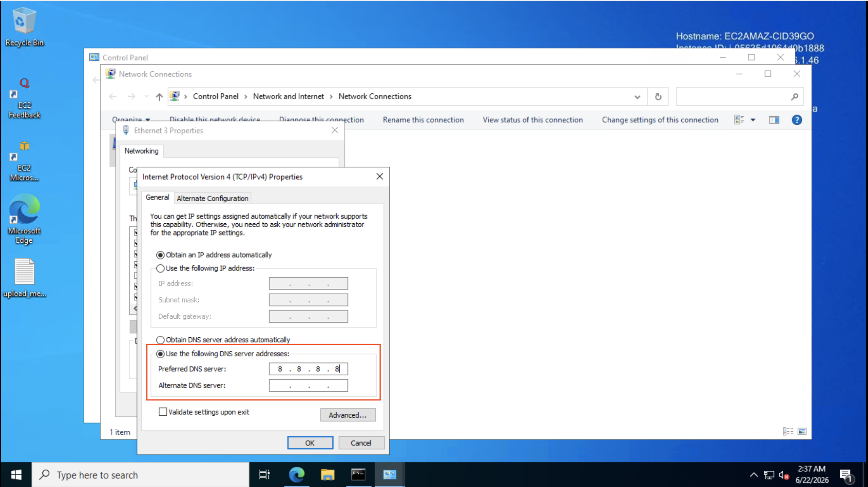Click the search magnifier in Network Connections
Image resolution: width=868 pixels, height=487 pixels.
(x=794, y=97)
